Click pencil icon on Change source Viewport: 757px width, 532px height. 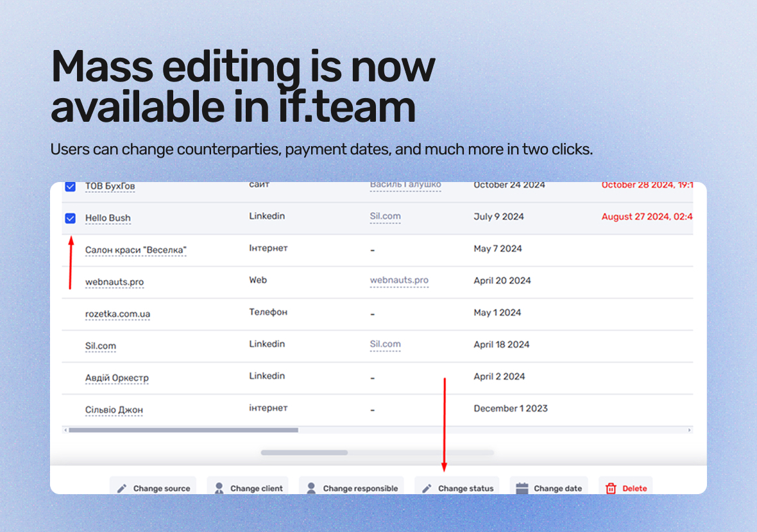pyautogui.click(x=122, y=488)
